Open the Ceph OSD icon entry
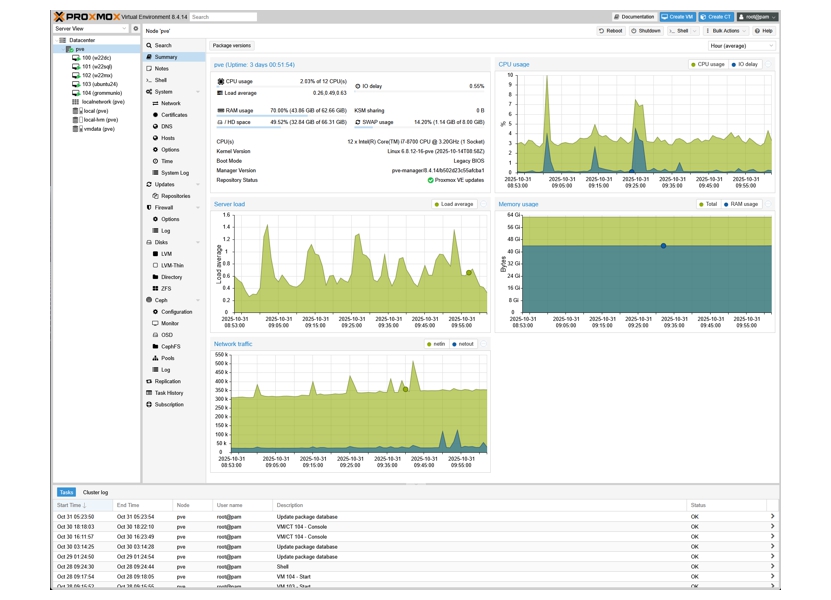This screenshot has height=600, width=831. tap(155, 335)
